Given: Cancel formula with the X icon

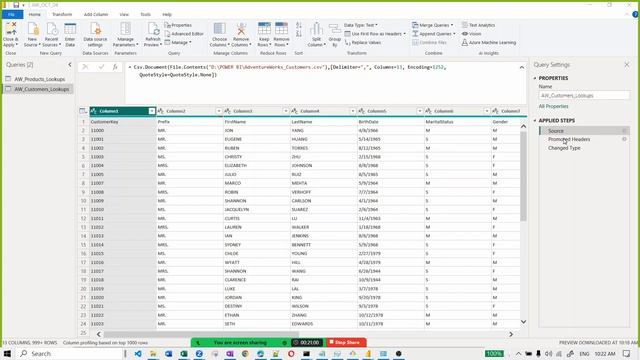Looking at the screenshot, I should coord(85,67).
